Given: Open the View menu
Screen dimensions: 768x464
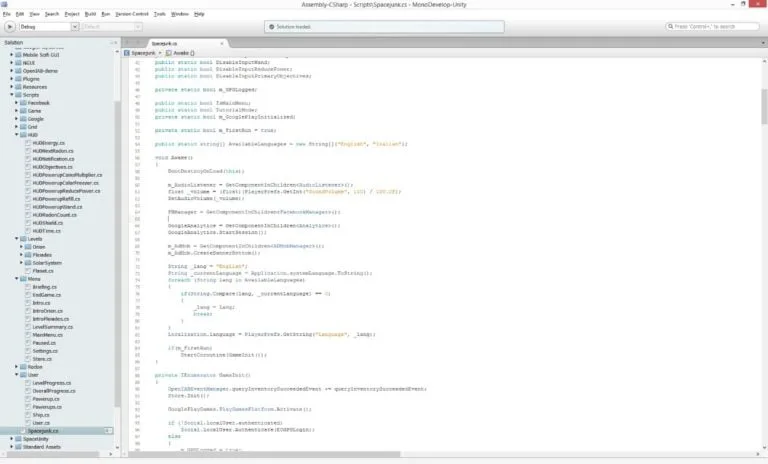Looking at the screenshot, I should [x=34, y=14].
